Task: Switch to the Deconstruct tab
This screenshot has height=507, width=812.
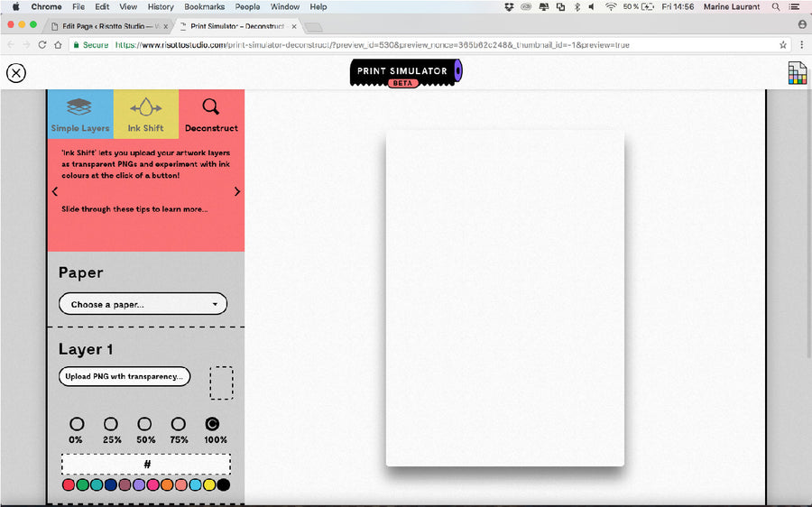Action: (211, 114)
